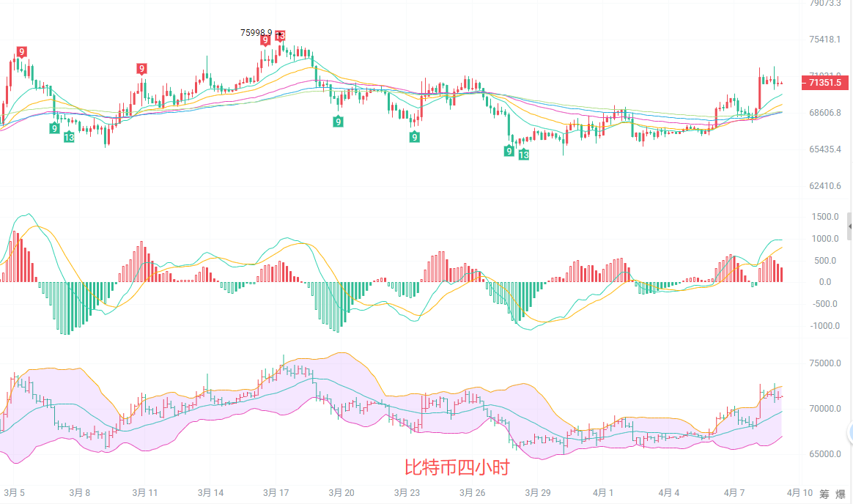853x504 pixels.
Task: Select the 3月 17 date on time axis
Action: [276, 493]
